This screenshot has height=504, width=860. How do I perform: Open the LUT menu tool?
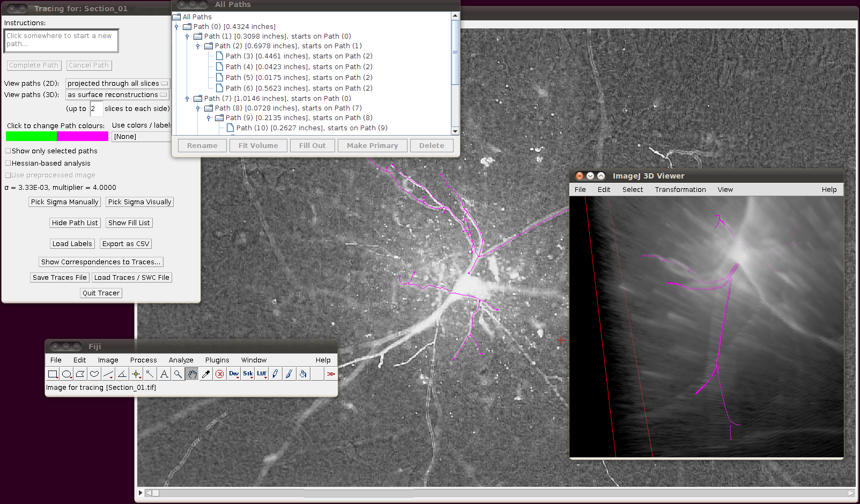tap(262, 374)
